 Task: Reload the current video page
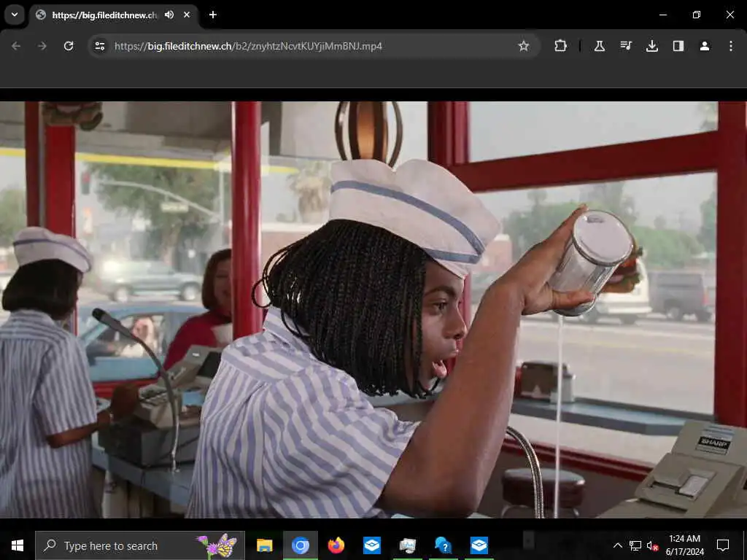(x=69, y=46)
